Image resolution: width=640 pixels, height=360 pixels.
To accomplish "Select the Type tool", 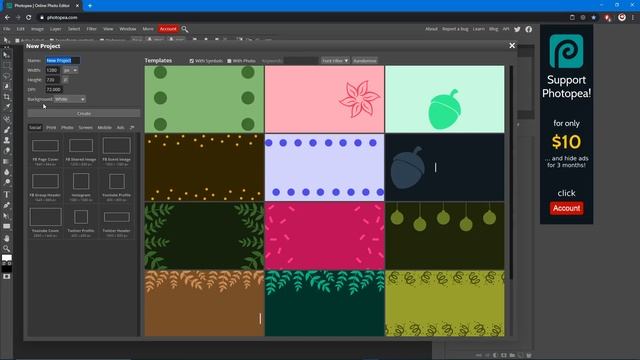I will pyautogui.click(x=7, y=194).
